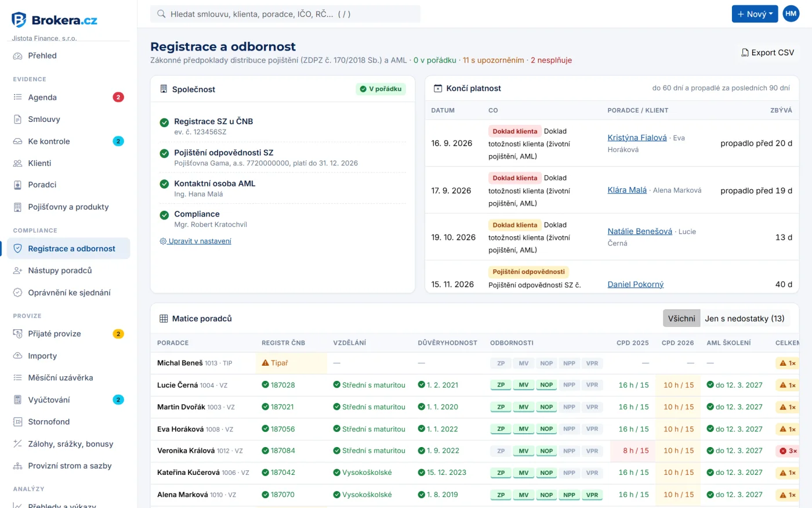Filter to Jen s nedostatky (13)

tap(745, 319)
